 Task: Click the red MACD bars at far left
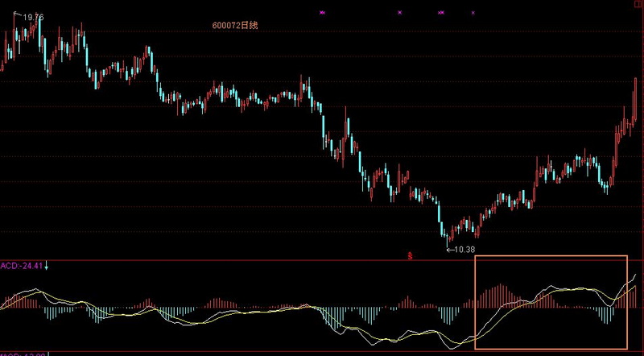coord(11,302)
